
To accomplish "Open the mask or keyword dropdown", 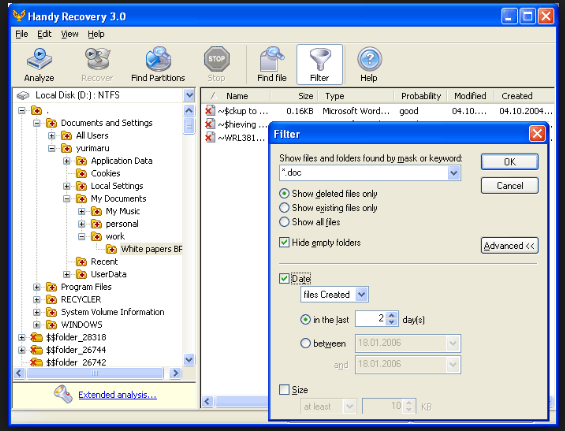I will (454, 173).
